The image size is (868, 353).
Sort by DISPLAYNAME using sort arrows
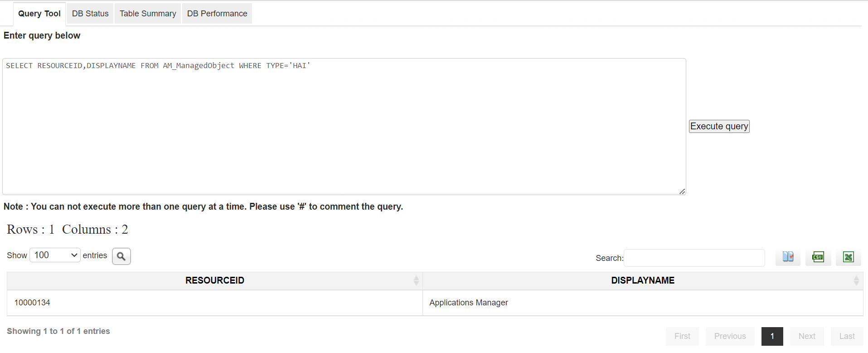[856, 280]
